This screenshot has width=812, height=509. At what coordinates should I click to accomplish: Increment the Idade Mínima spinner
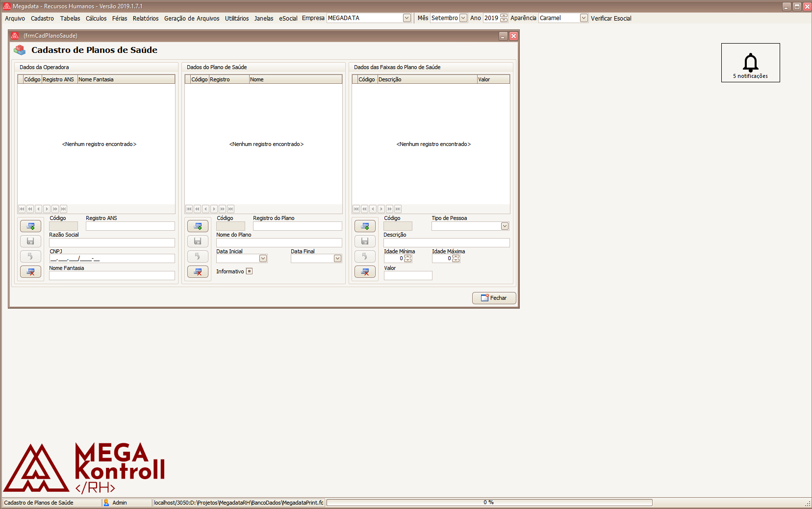pos(408,256)
